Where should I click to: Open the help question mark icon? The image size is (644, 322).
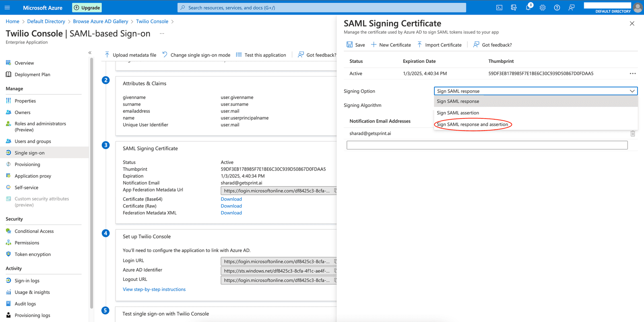[x=557, y=8]
